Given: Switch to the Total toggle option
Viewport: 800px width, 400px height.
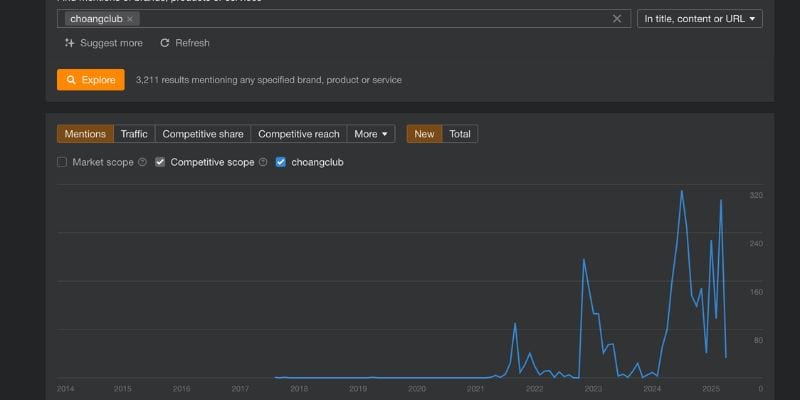Looking at the screenshot, I should coord(460,134).
